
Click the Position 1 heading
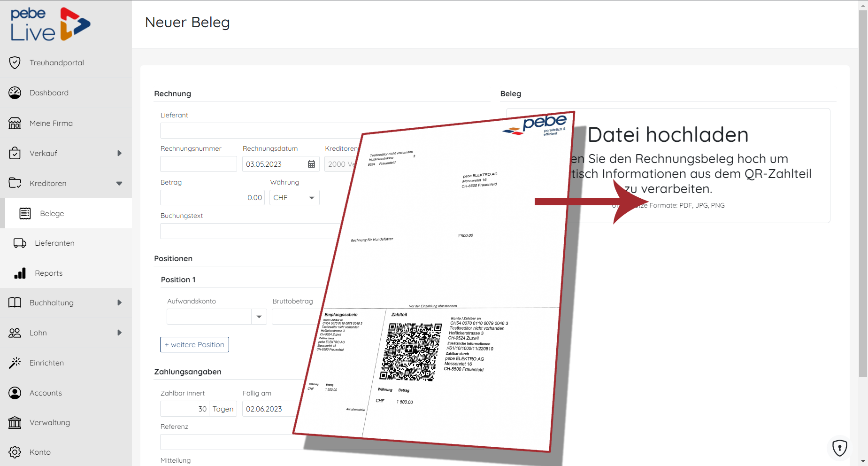click(x=178, y=280)
